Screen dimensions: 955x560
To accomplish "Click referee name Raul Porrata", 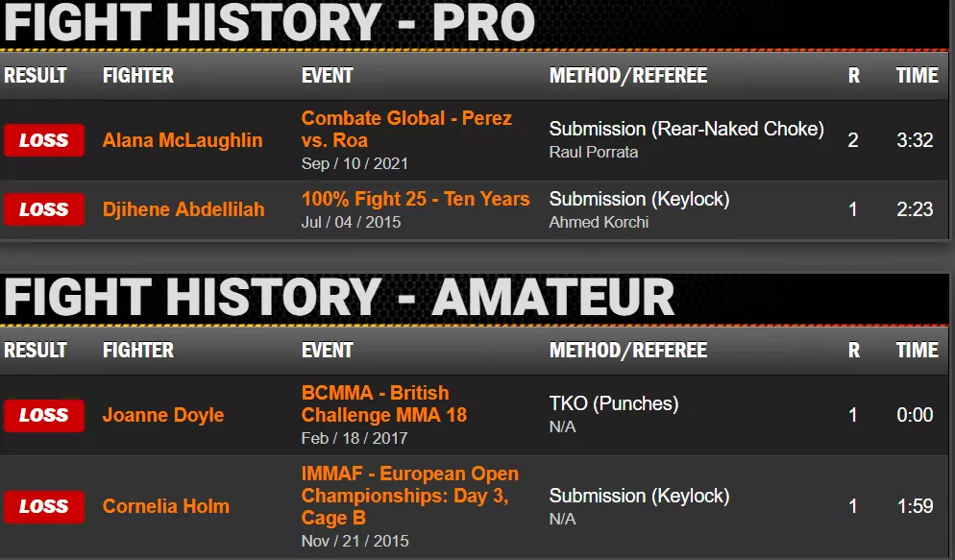I will (594, 152).
